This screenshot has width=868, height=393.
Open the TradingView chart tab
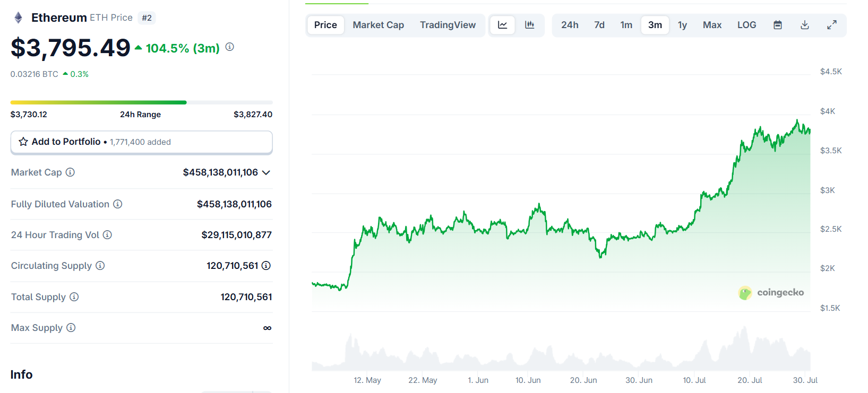pyautogui.click(x=448, y=25)
